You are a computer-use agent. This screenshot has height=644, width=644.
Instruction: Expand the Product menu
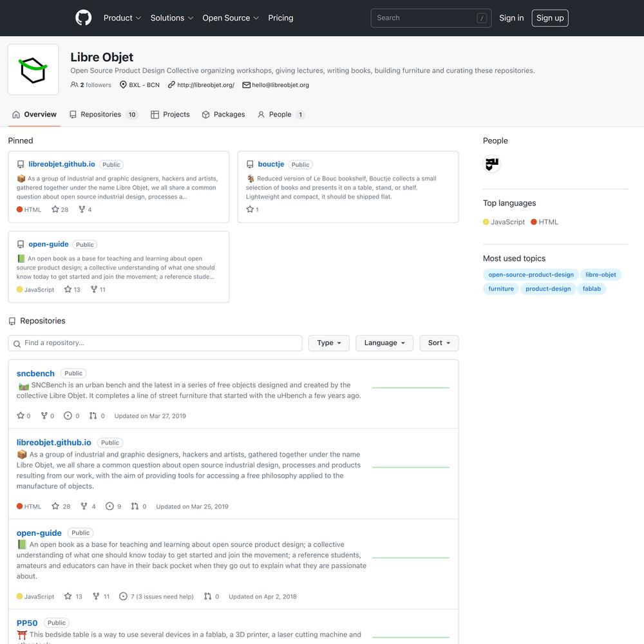point(122,18)
